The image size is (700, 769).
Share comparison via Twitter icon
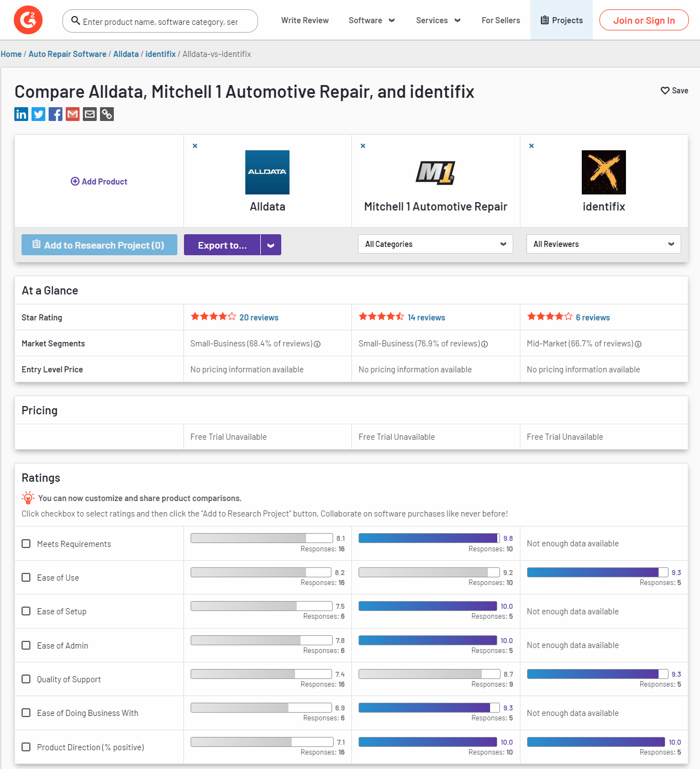39,114
